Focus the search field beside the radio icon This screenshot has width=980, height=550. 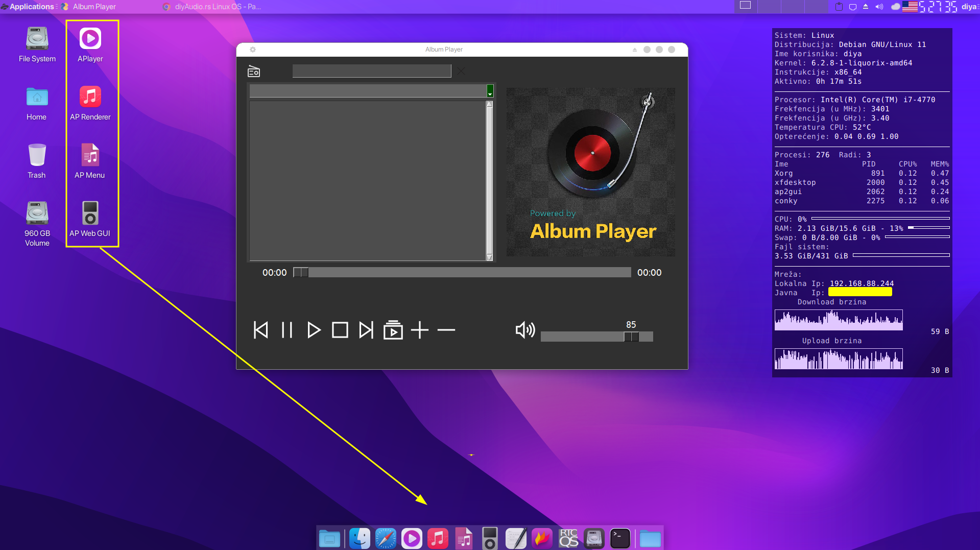tap(372, 71)
